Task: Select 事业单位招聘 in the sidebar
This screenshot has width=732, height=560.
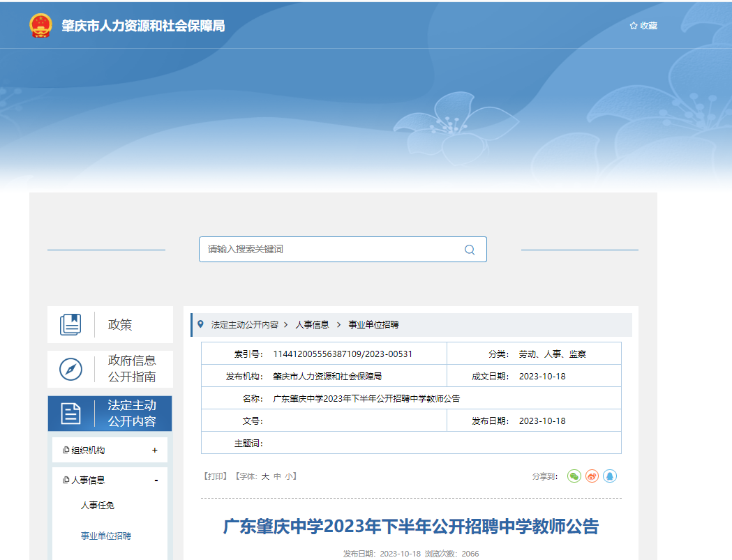Action: pyautogui.click(x=105, y=536)
